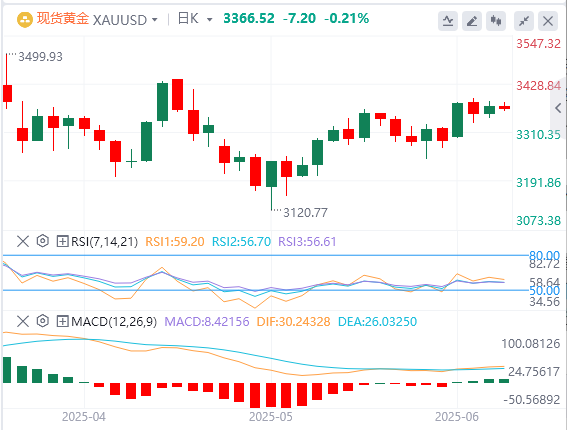Remove the MACD indicator panel
This screenshot has width=567, height=430.
(23, 321)
